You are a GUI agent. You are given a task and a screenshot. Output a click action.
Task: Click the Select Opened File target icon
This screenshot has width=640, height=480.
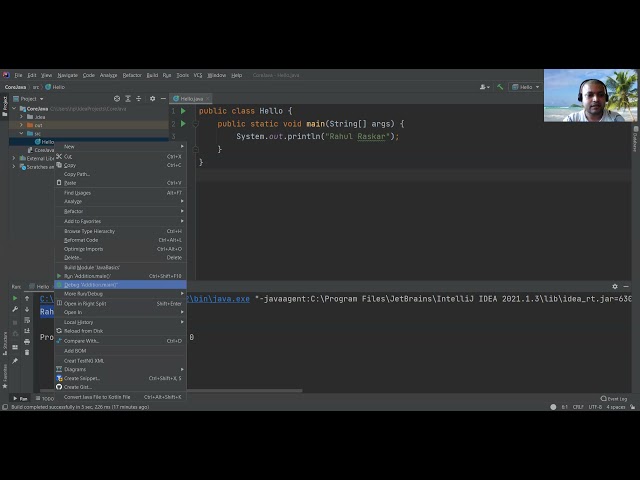[x=117, y=99]
